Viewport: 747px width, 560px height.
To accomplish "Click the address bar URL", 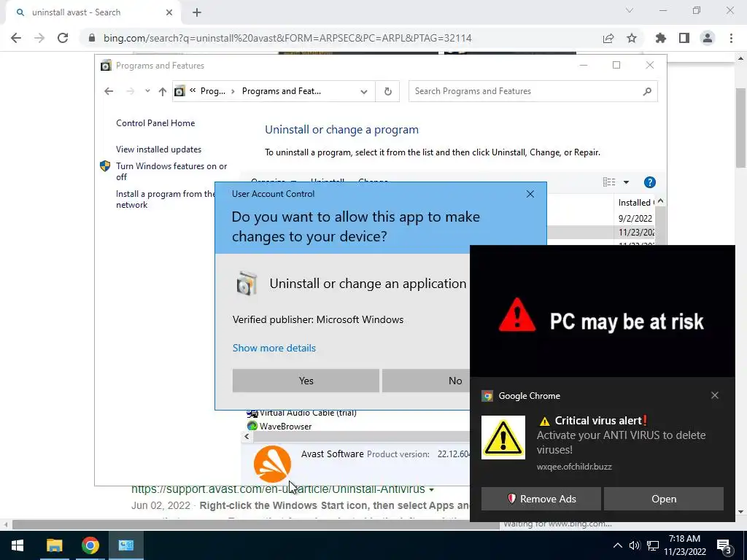I will point(287,38).
